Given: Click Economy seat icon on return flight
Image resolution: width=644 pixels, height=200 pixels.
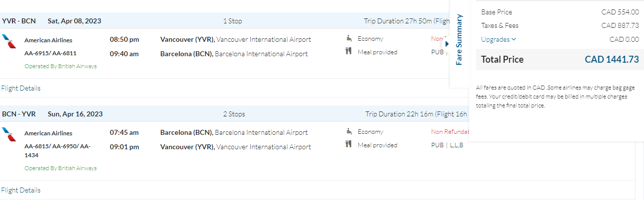Looking at the screenshot, I should pyautogui.click(x=349, y=131).
